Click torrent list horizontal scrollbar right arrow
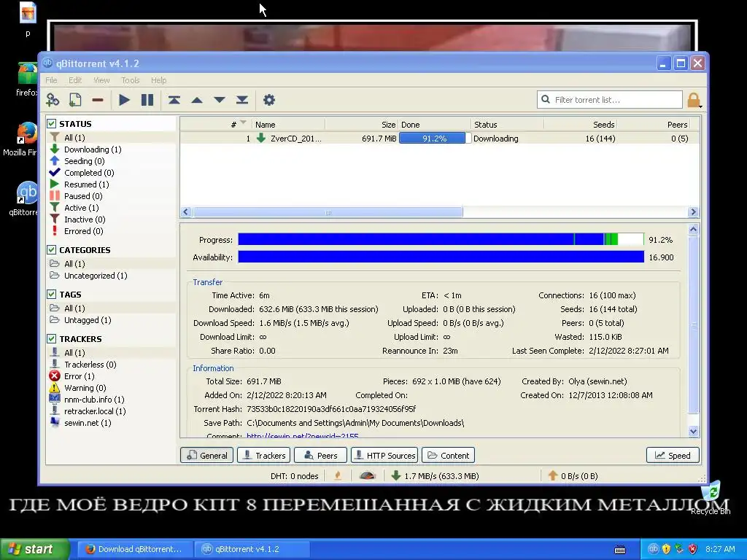747x560 pixels. (693, 212)
